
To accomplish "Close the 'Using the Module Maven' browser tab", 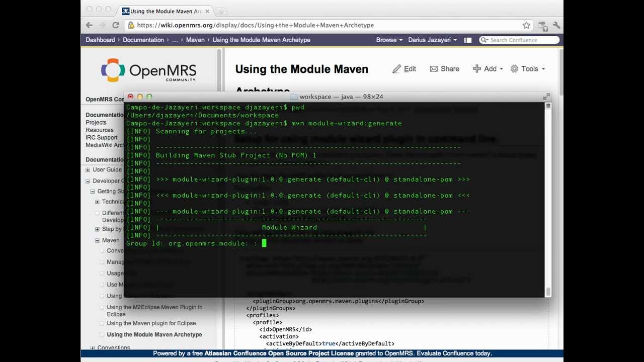I will coord(207,11).
